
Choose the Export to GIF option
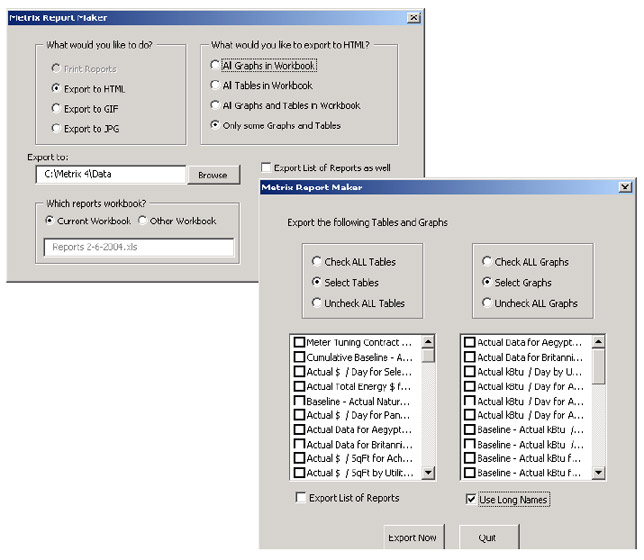[56, 108]
